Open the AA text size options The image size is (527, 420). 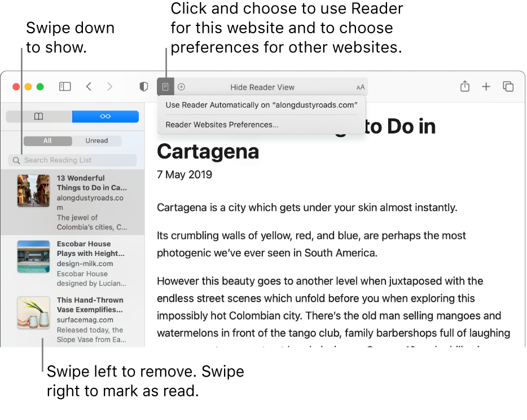361,87
